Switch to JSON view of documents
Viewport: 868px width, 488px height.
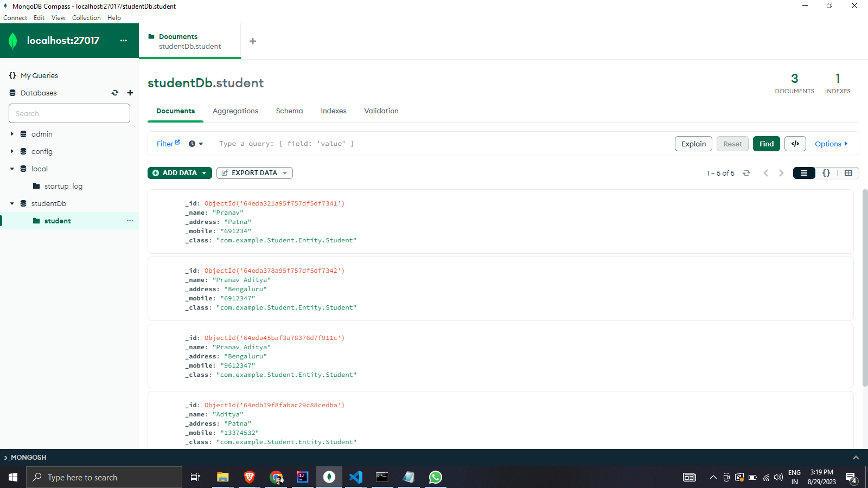(x=826, y=173)
